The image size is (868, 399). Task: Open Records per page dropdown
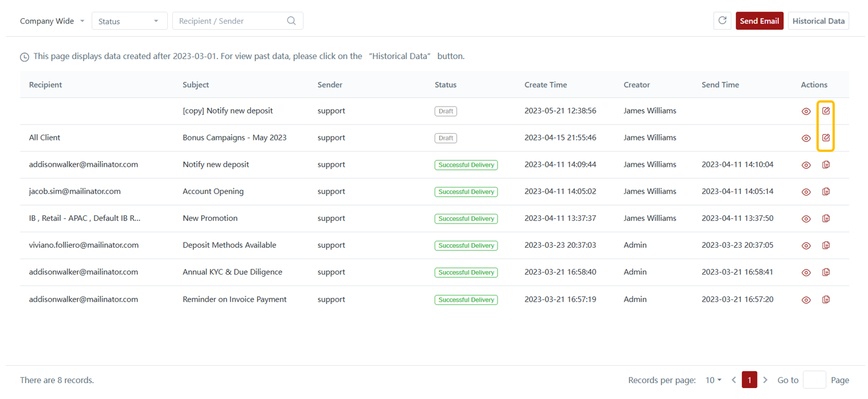coord(713,380)
